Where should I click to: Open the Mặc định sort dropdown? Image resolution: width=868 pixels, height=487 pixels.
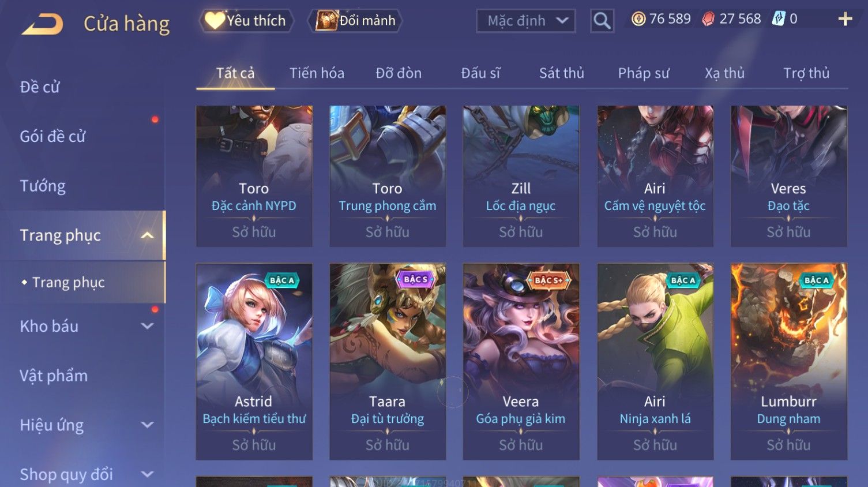(x=525, y=21)
